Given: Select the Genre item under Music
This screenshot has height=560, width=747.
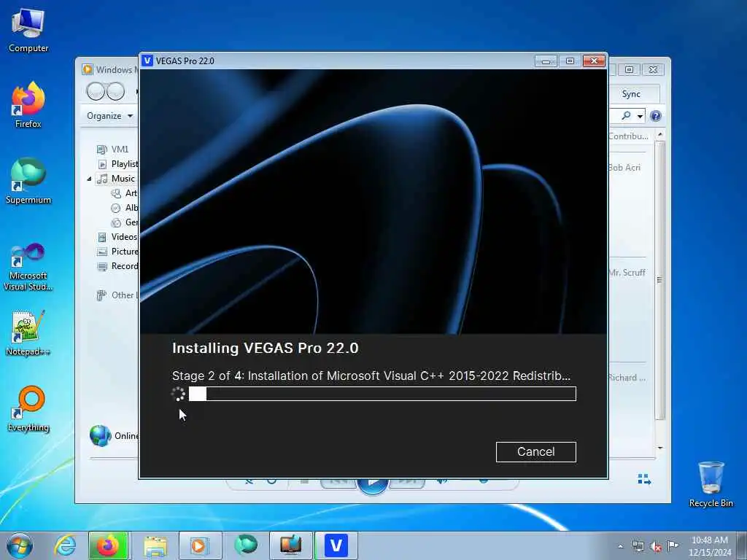Looking at the screenshot, I should coord(124,222).
